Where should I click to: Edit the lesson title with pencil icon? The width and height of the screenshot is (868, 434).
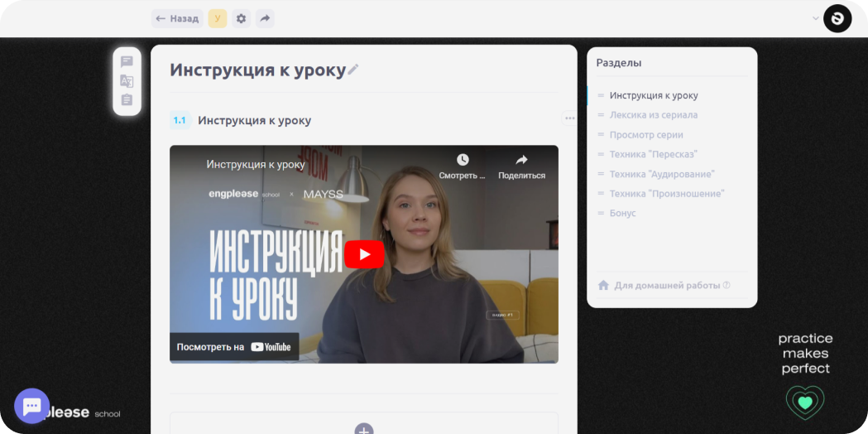[x=353, y=70]
